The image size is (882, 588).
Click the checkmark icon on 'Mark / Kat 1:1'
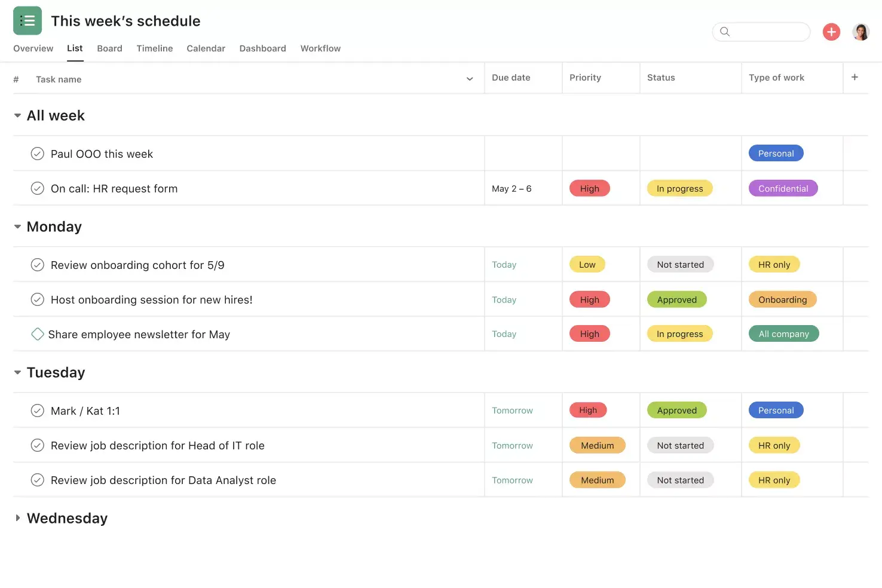click(38, 411)
